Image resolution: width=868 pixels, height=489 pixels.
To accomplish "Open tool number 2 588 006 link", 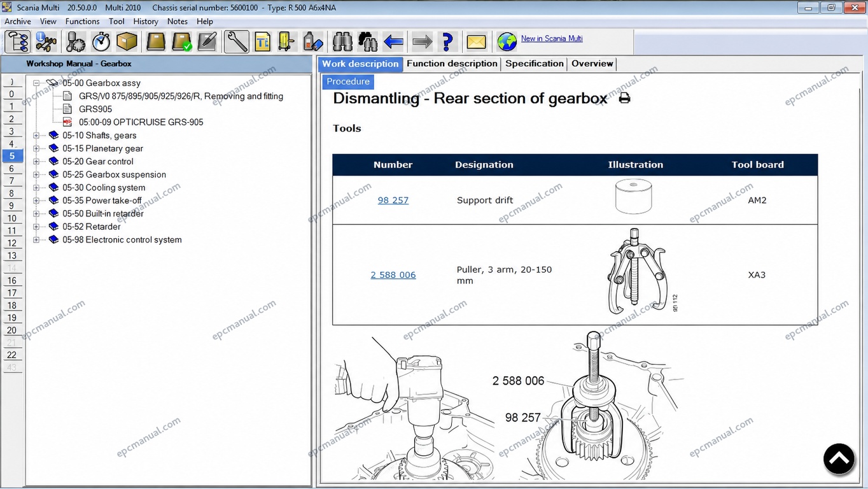I will point(393,275).
